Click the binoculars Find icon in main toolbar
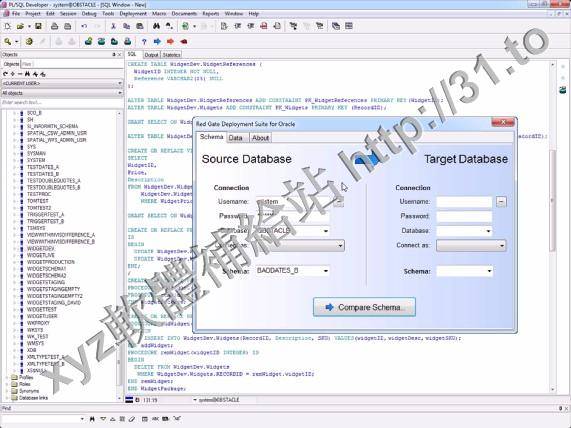571x428 pixels. click(x=157, y=26)
